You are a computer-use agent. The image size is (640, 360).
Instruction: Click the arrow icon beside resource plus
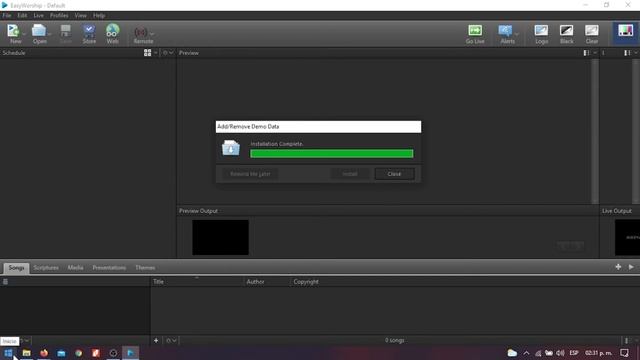[x=631, y=267]
